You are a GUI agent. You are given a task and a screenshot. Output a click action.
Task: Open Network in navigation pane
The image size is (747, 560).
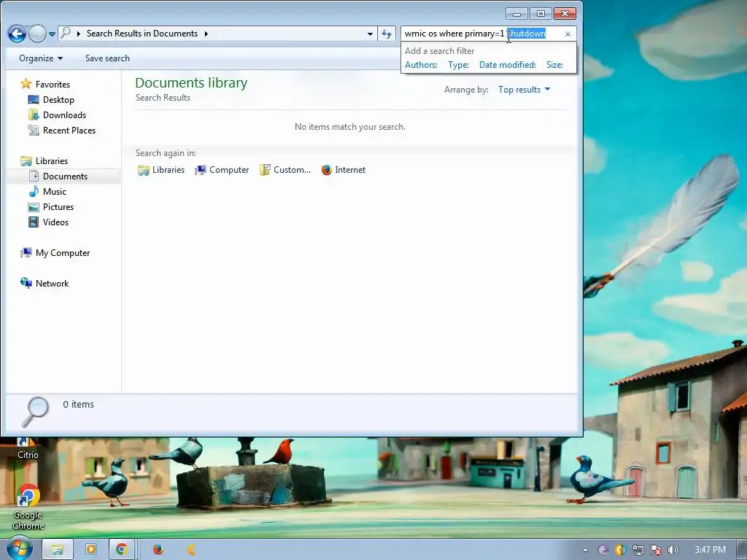tap(52, 284)
